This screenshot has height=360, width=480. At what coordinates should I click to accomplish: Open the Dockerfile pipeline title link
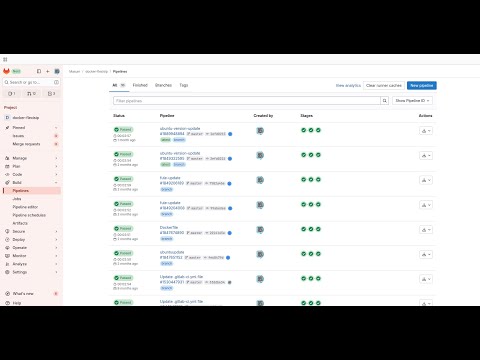(x=169, y=228)
